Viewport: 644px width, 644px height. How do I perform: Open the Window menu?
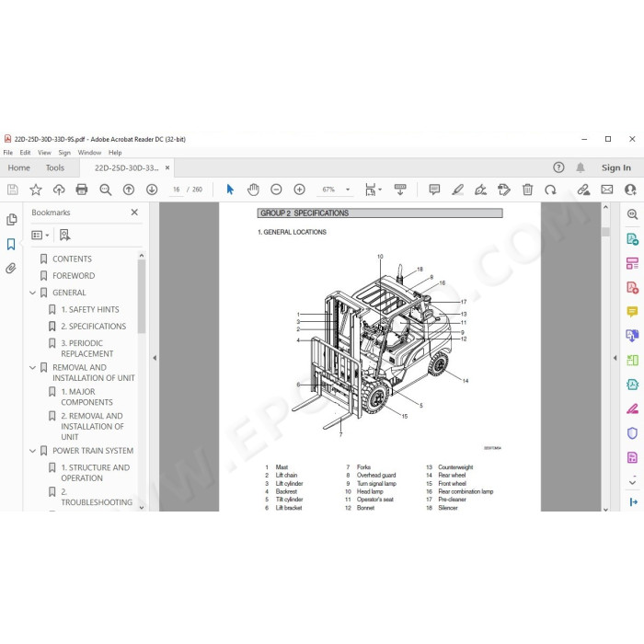(89, 153)
